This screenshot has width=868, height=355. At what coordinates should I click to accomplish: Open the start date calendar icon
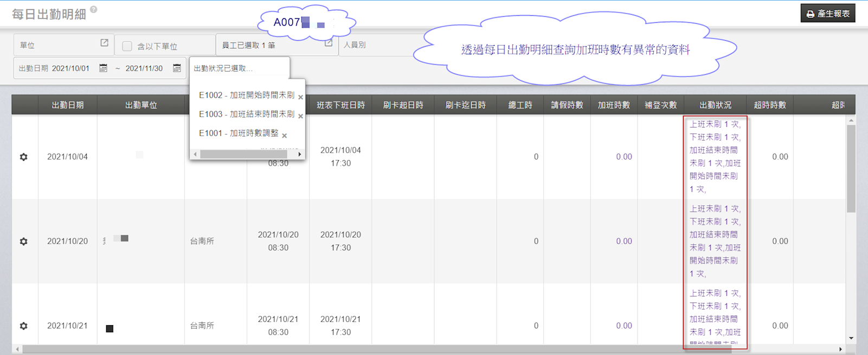coord(103,68)
